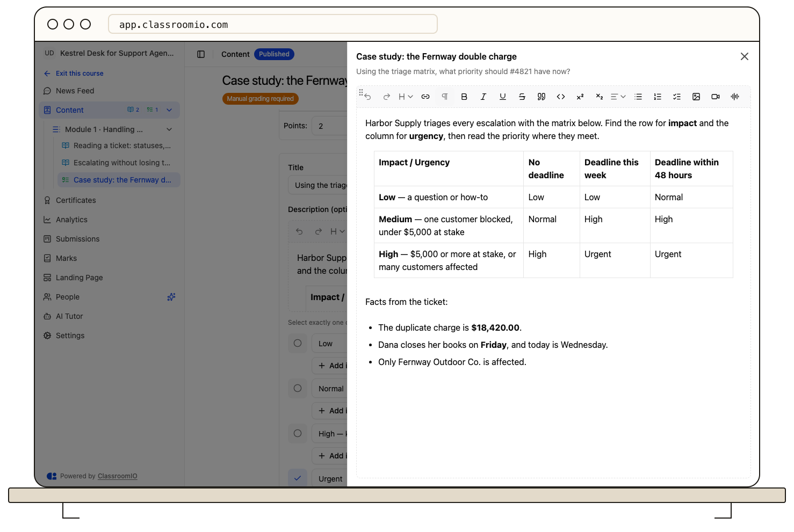The width and height of the screenshot is (794, 532).
Task: Insert a task checklist
Action: 677,97
